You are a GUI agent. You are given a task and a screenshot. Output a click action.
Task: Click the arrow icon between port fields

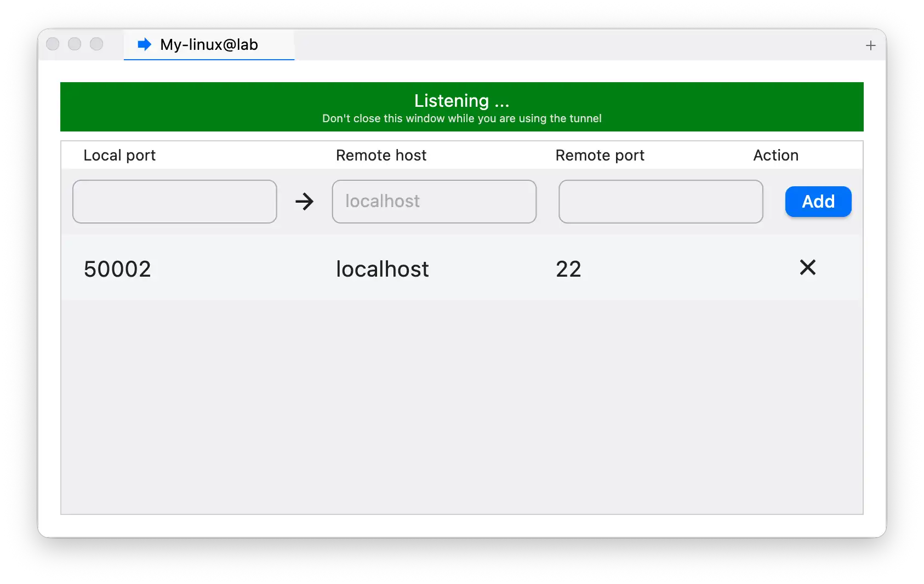305,202
